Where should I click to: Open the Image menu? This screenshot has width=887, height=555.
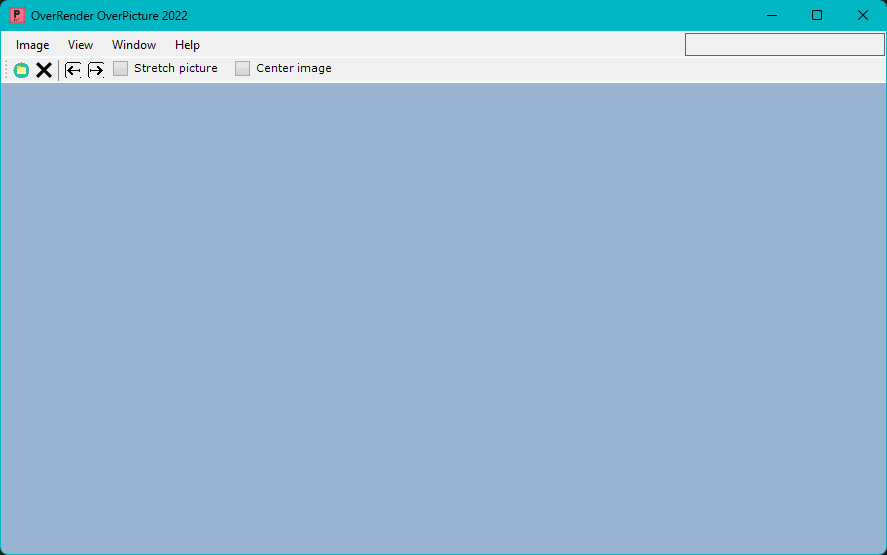[32, 45]
